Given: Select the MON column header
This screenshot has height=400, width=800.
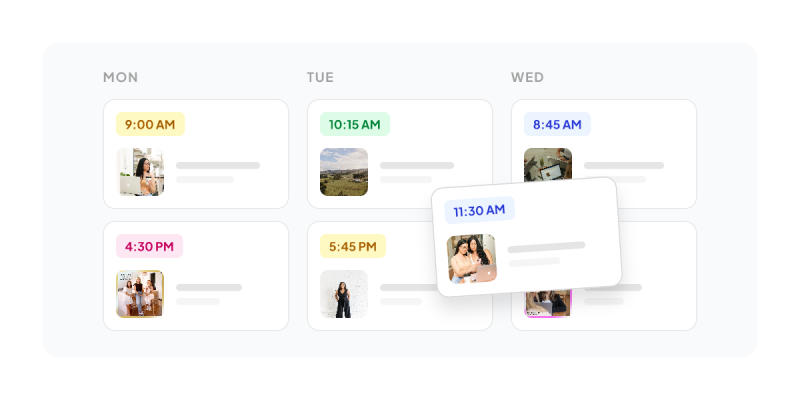Looking at the screenshot, I should pos(120,78).
